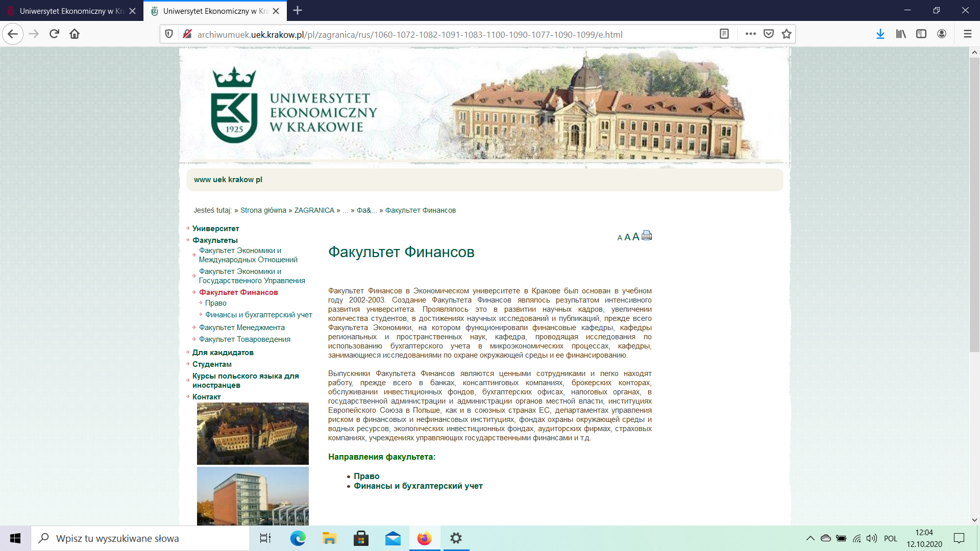Save page to Pocket

tap(769, 34)
